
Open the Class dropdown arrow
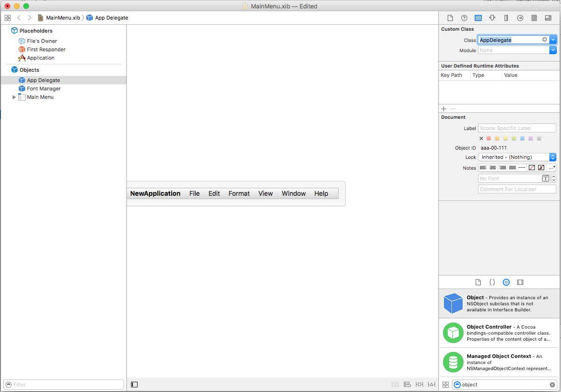553,40
